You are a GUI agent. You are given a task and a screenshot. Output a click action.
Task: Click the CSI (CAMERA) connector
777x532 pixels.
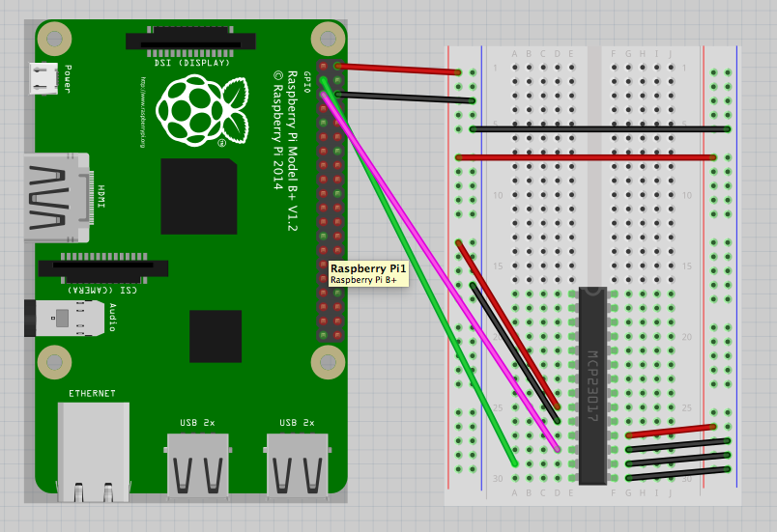pos(103,267)
